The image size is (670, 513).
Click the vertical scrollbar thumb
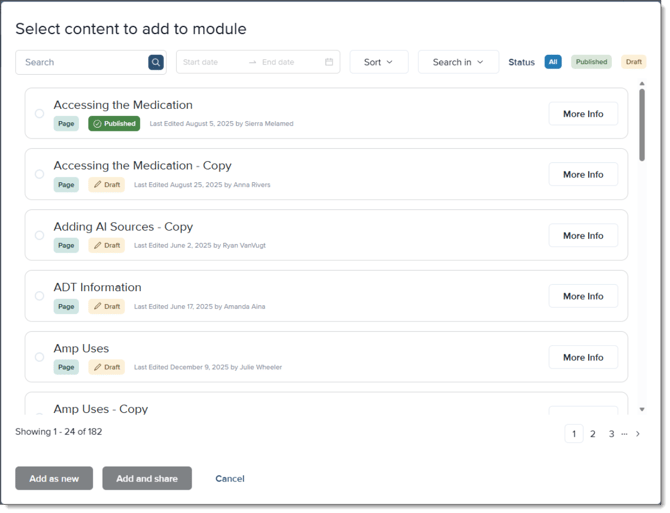pos(642,125)
